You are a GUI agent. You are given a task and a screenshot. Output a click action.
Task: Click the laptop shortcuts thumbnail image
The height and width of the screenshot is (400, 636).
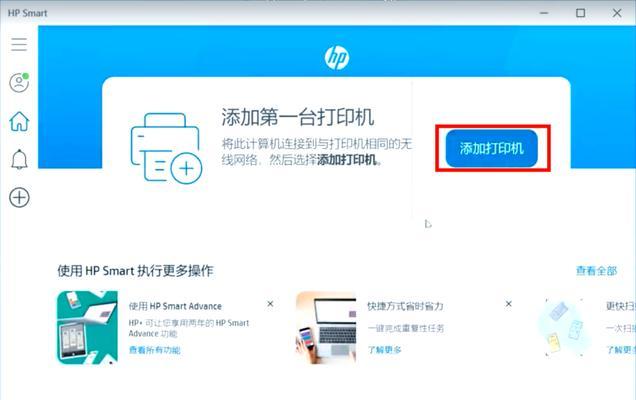tap(326, 327)
